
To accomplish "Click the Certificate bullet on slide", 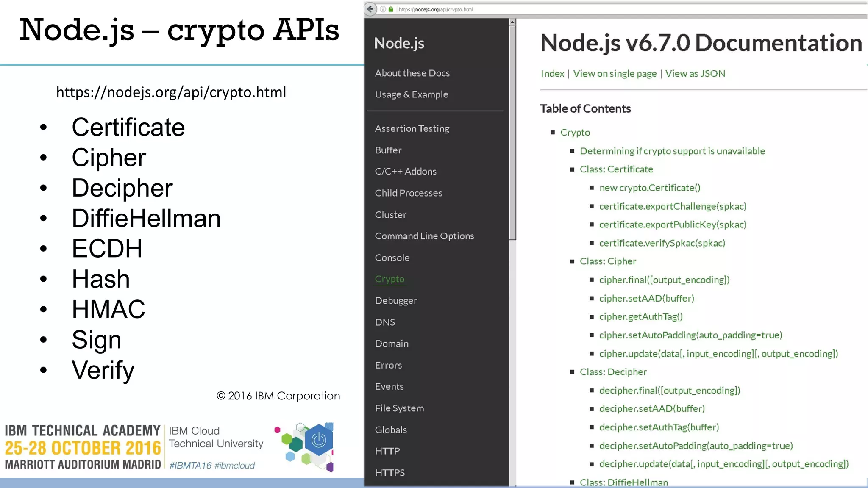I will (128, 128).
